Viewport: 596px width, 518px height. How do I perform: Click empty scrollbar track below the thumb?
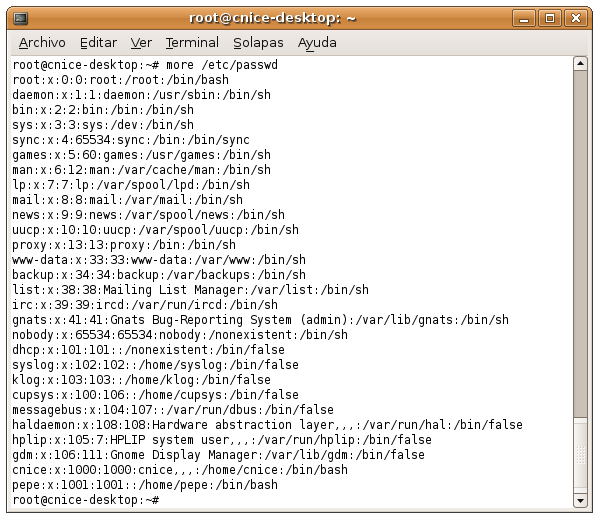click(x=580, y=455)
